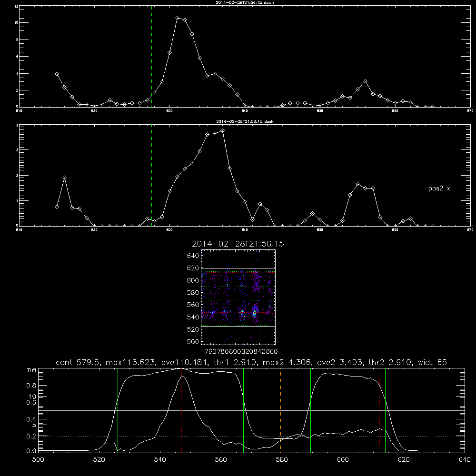Select the detector image panel
Screen dimensions: 476x476
(x=238, y=297)
